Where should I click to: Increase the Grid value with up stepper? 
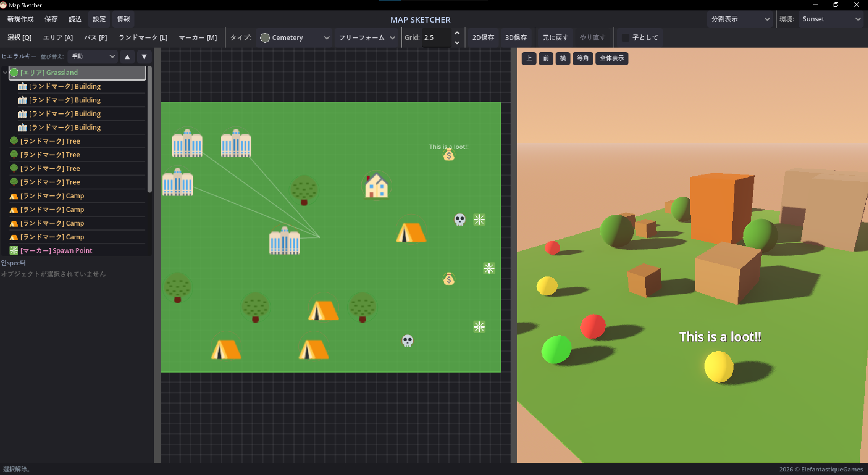[x=457, y=33]
